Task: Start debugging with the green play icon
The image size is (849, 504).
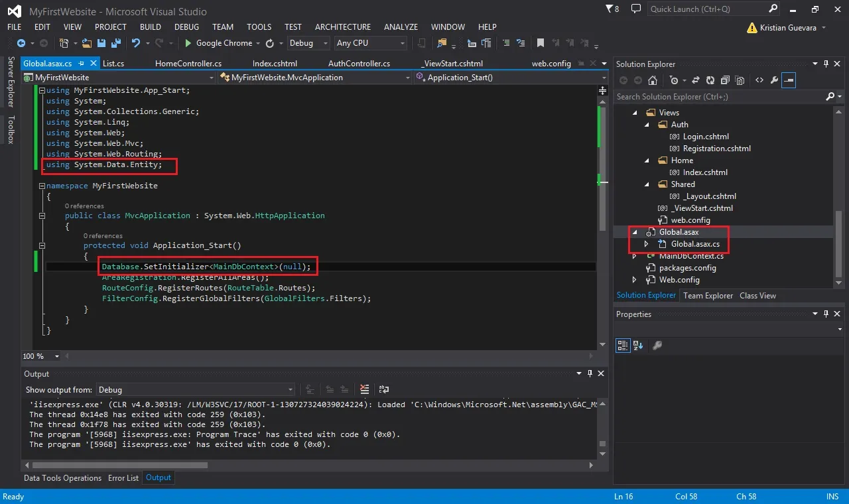Action: 188,43
